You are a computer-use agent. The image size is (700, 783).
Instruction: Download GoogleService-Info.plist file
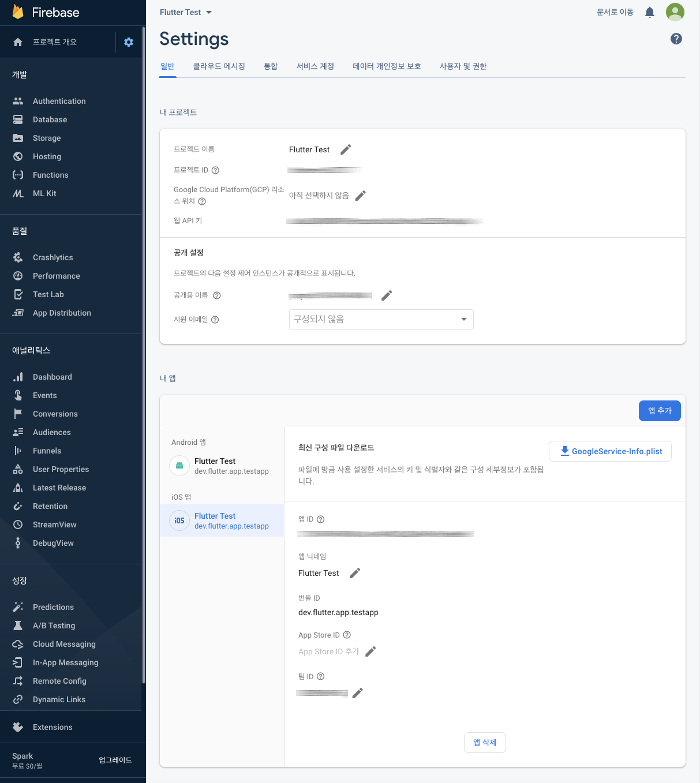pyautogui.click(x=610, y=451)
